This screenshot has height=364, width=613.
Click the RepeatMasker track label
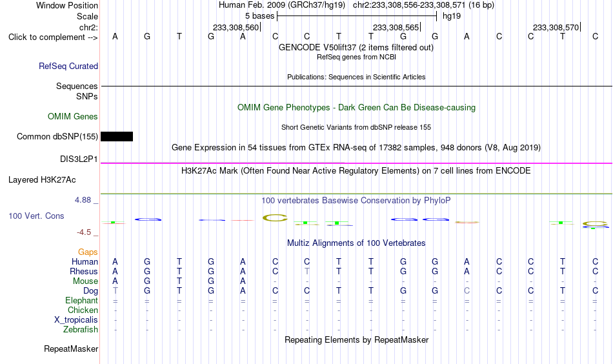point(71,349)
